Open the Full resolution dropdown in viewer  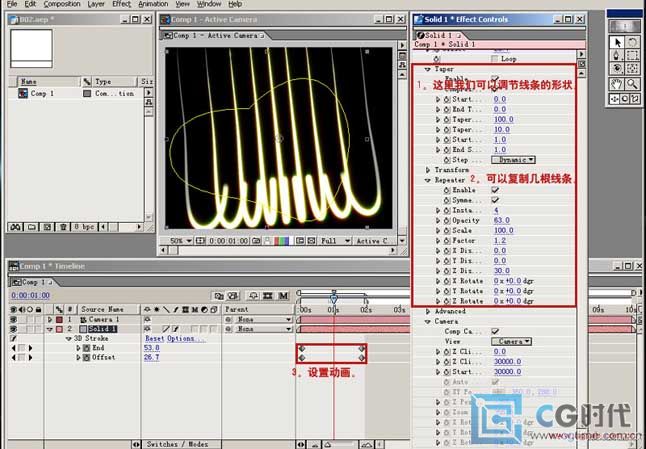tap(335, 241)
